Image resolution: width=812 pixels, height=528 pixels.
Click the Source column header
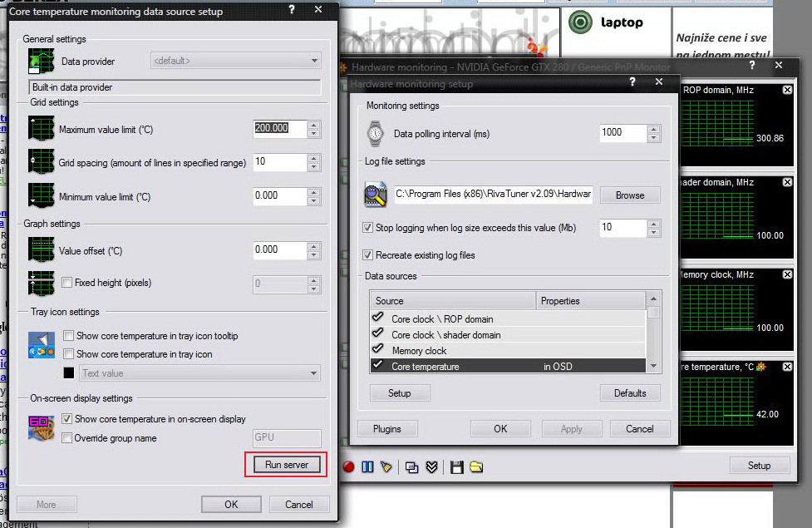tap(453, 300)
